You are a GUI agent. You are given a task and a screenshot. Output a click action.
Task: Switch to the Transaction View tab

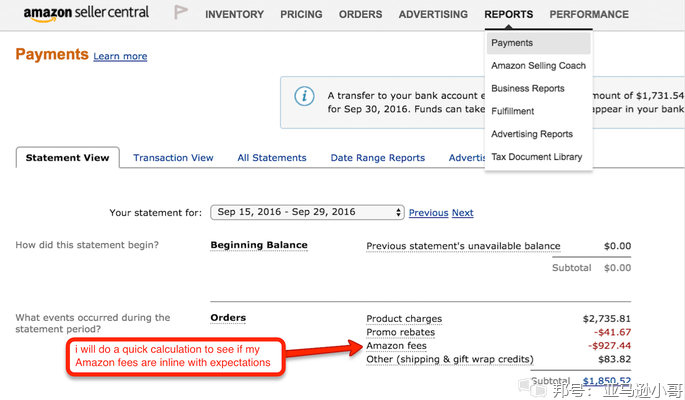click(x=173, y=158)
